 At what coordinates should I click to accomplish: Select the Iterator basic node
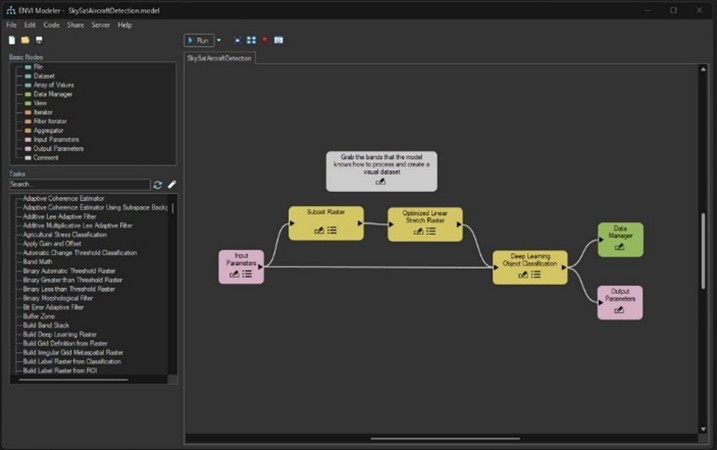point(44,113)
